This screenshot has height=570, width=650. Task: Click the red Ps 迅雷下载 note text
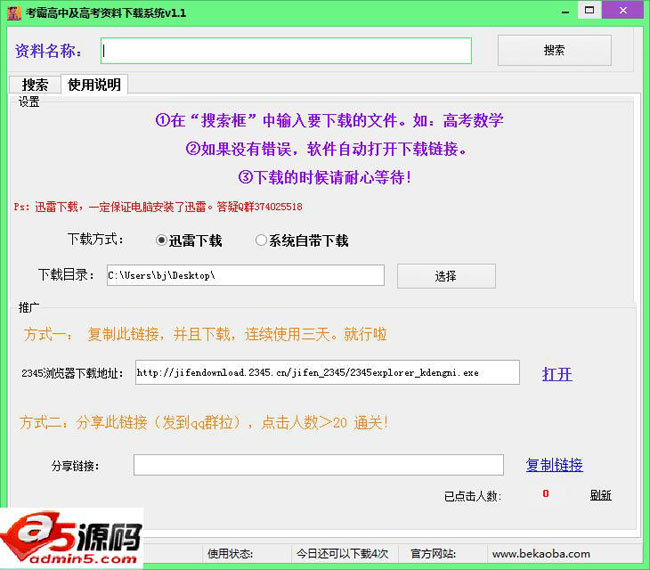pos(158,206)
